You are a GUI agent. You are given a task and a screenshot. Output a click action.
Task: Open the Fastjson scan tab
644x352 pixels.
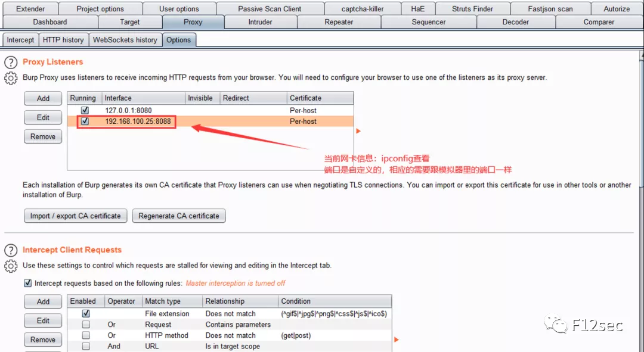(x=550, y=8)
